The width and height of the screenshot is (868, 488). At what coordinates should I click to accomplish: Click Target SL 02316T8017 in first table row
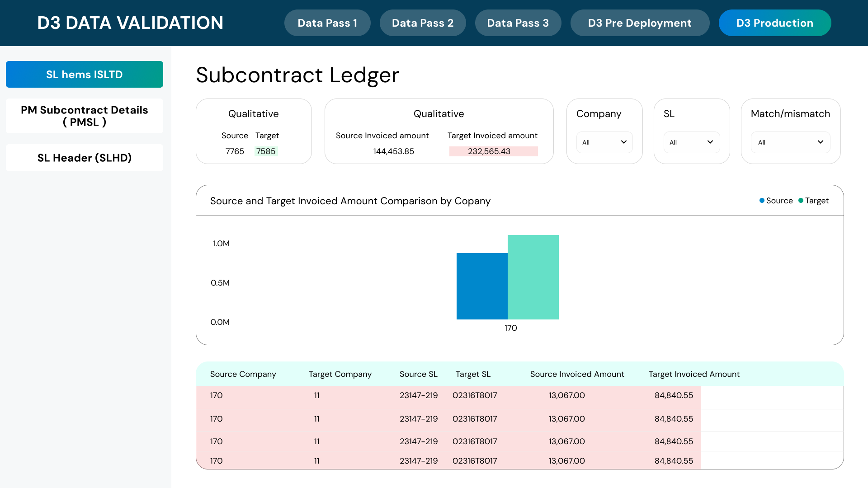pos(475,395)
